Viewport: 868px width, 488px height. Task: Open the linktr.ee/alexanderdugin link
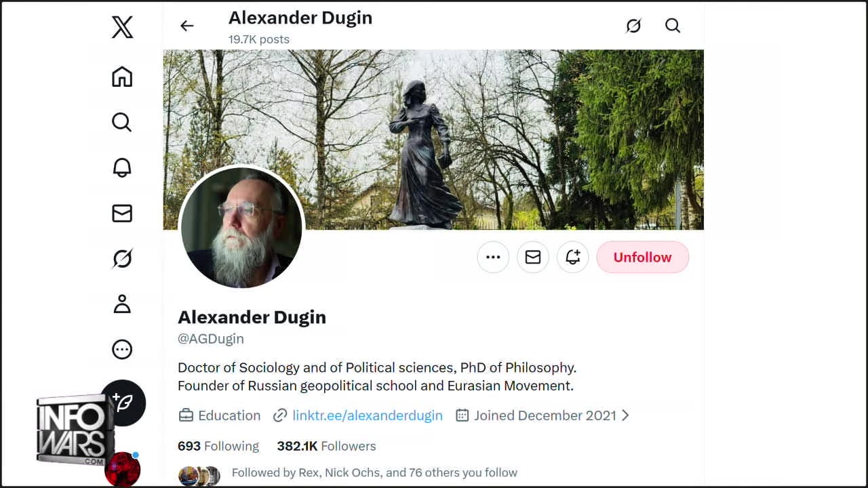tap(368, 415)
